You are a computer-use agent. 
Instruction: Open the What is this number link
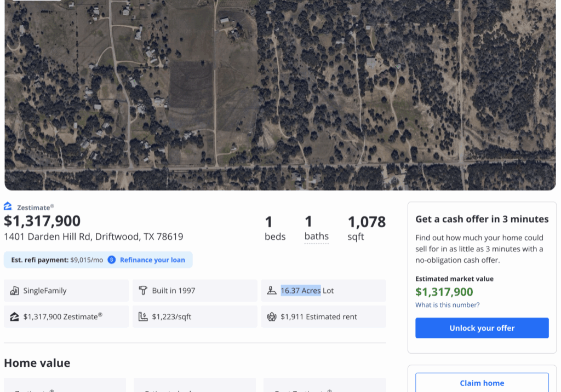coord(447,305)
